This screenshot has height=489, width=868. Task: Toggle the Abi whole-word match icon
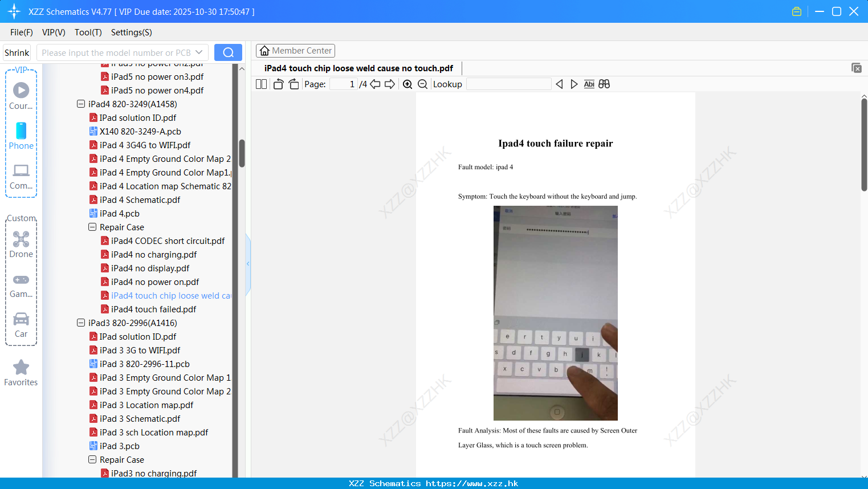(589, 84)
